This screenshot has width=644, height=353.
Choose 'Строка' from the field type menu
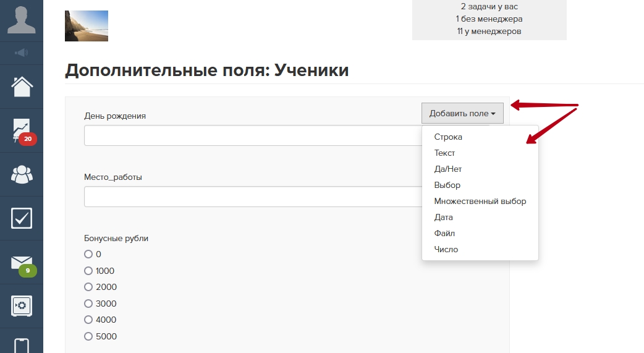448,137
